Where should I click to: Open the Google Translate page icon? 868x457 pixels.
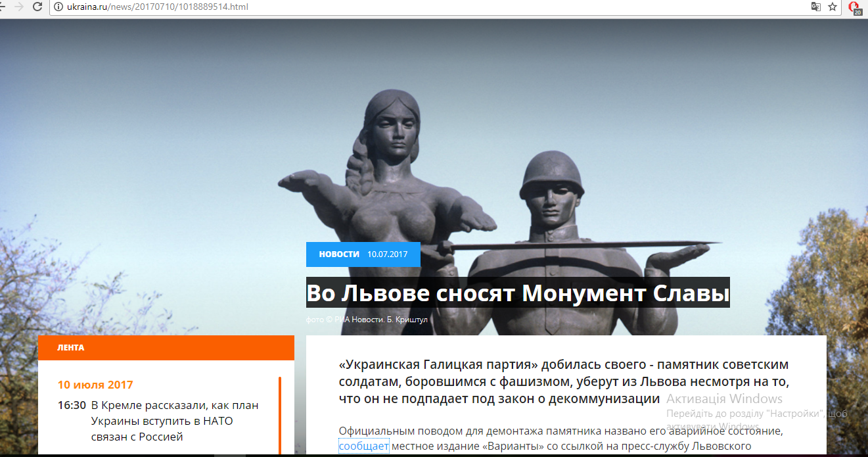coord(815,7)
